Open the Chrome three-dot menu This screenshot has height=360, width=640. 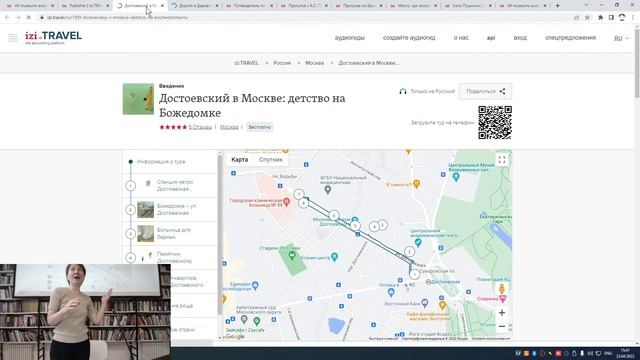[633, 18]
